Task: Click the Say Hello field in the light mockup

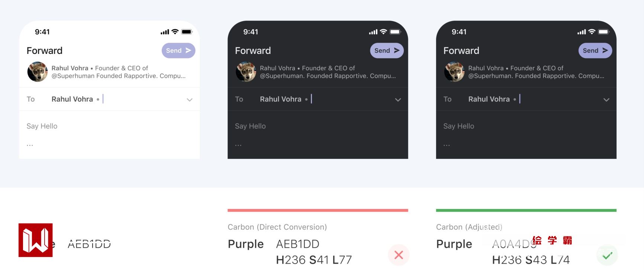Action: pyautogui.click(x=42, y=126)
